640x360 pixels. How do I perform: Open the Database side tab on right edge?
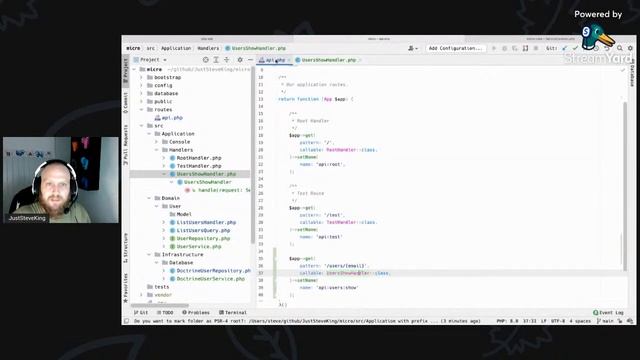[x=632, y=73]
